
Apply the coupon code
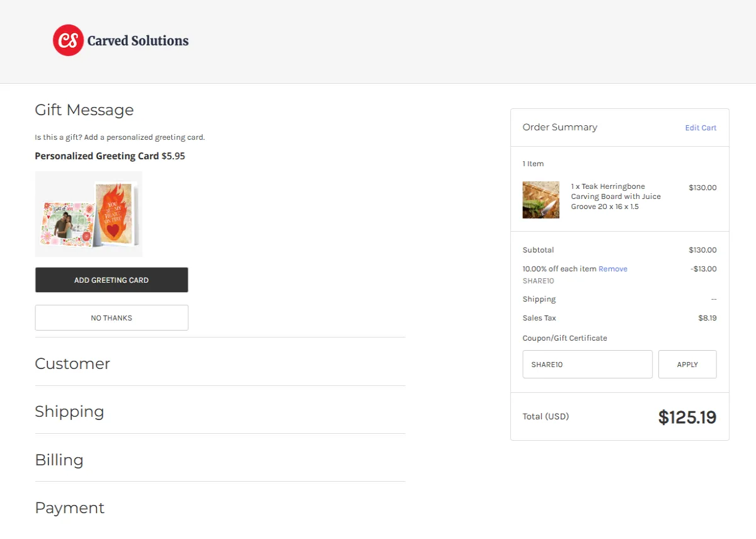(x=687, y=364)
